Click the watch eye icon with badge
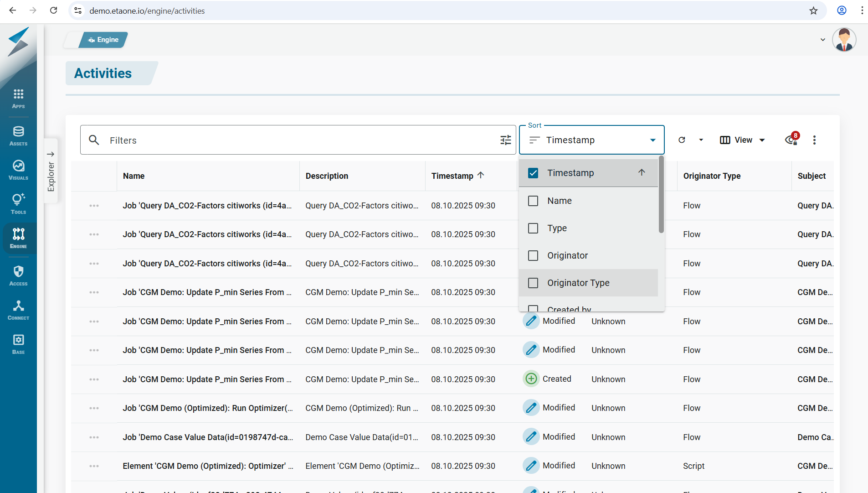 tap(791, 140)
